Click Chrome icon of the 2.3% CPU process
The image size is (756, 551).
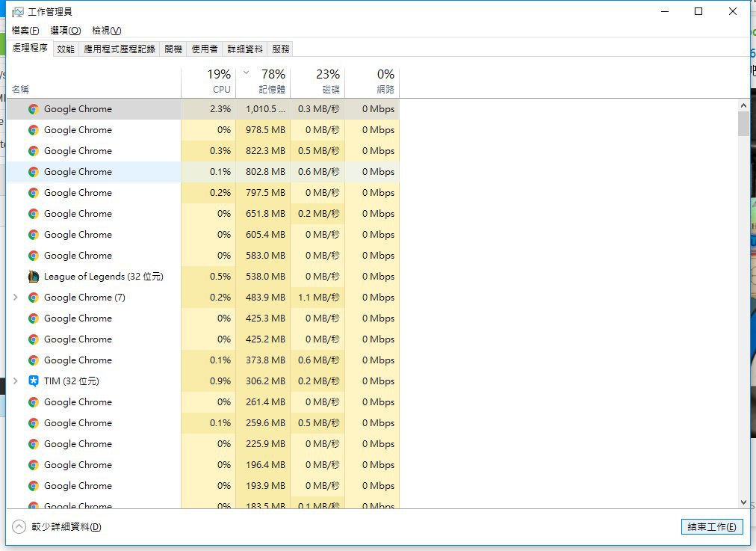(33, 109)
